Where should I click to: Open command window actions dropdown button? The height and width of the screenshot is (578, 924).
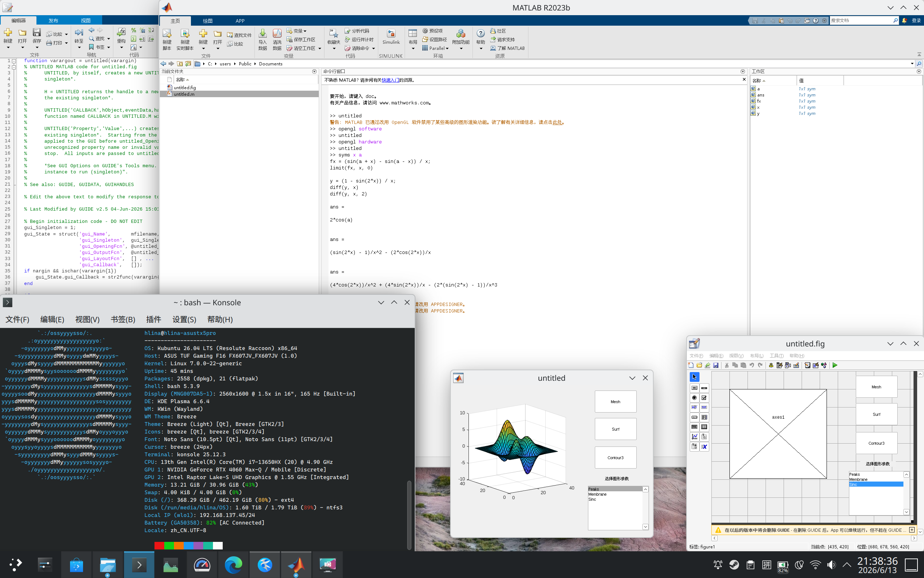[x=743, y=72]
